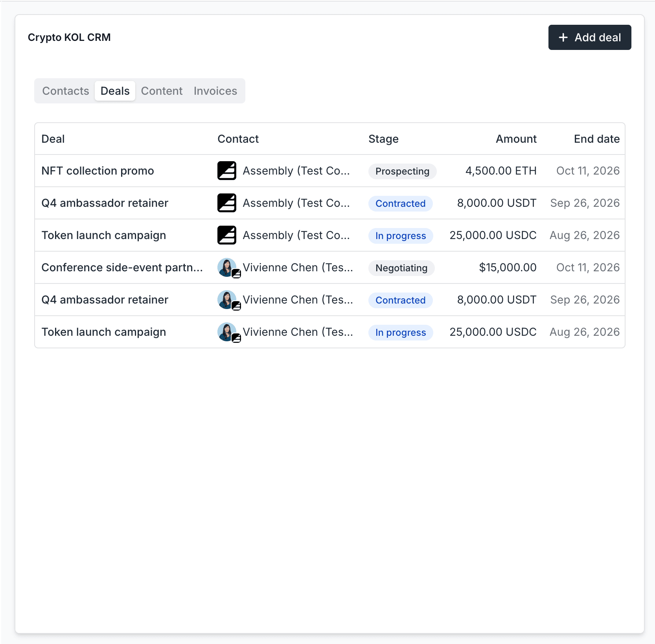Open Assembly's Token launch campaign deal
Image resolution: width=655 pixels, height=644 pixels.
click(104, 235)
